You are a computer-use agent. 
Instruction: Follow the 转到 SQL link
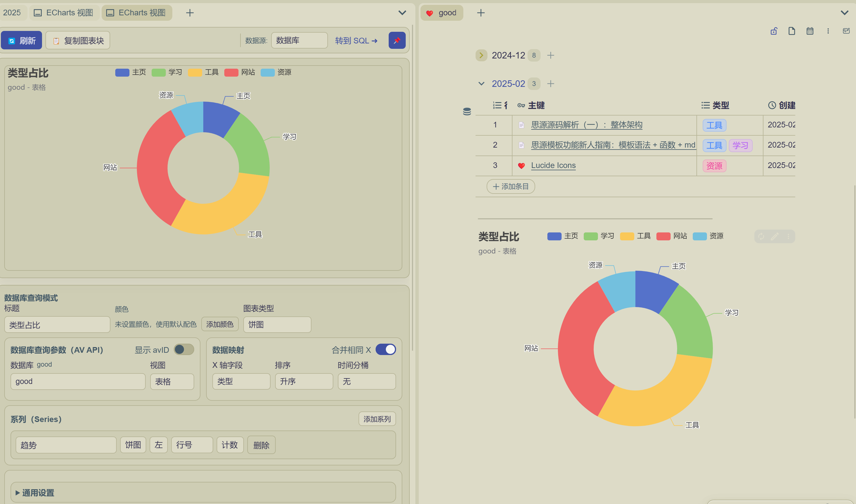(356, 40)
